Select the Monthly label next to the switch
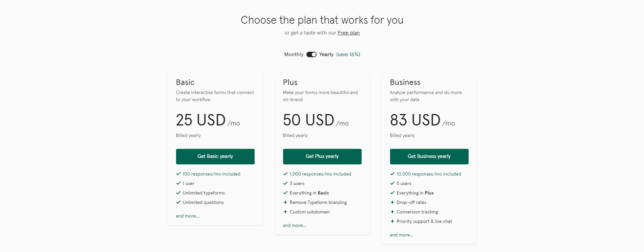Viewport: 644px width, 252px height. [293, 54]
